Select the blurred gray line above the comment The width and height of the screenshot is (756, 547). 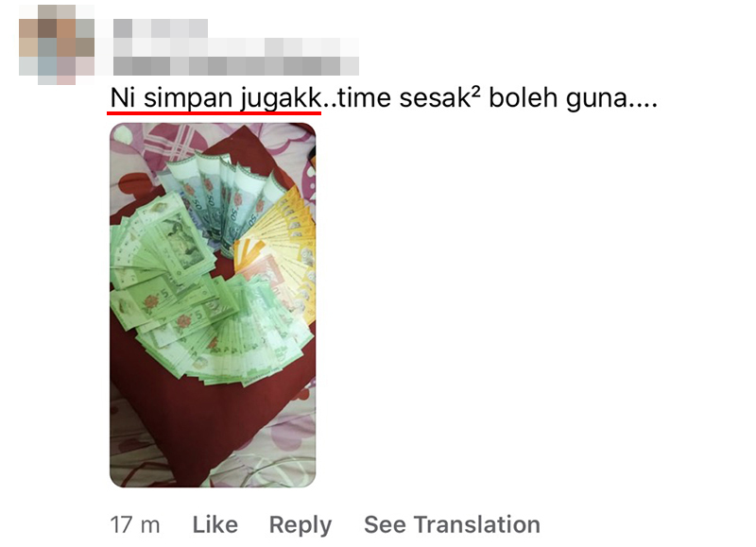click(x=236, y=66)
